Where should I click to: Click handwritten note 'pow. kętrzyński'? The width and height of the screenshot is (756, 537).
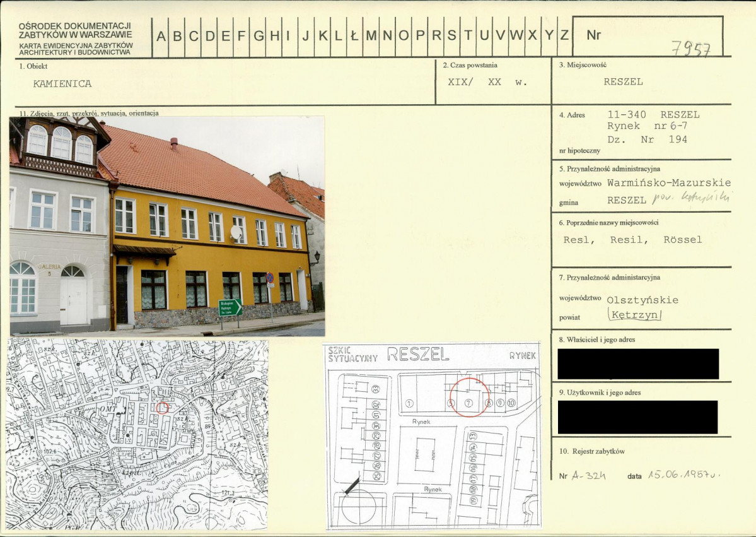(692, 197)
